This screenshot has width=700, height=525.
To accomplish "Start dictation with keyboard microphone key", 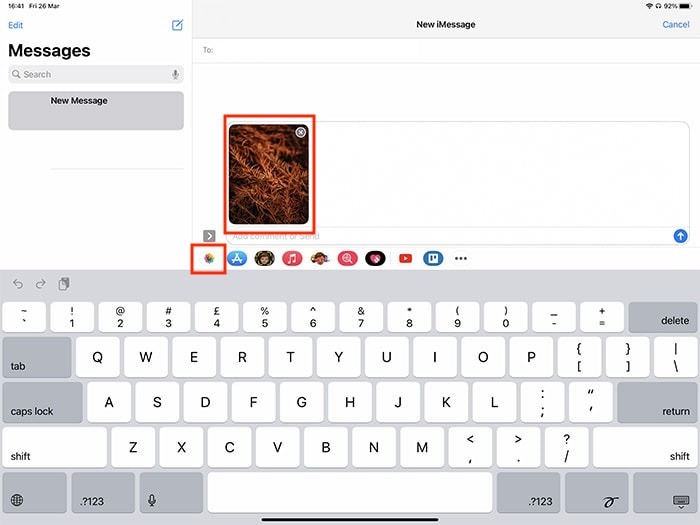I will pyautogui.click(x=171, y=493).
